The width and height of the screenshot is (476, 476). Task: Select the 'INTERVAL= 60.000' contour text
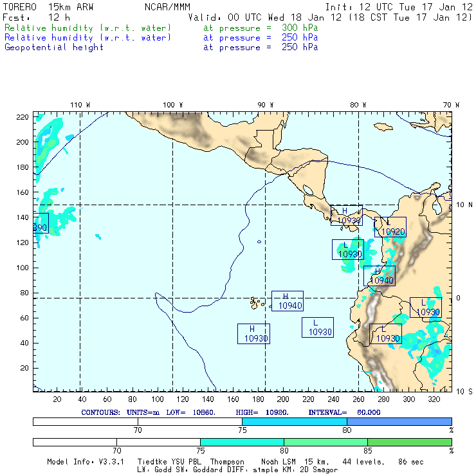point(344,412)
